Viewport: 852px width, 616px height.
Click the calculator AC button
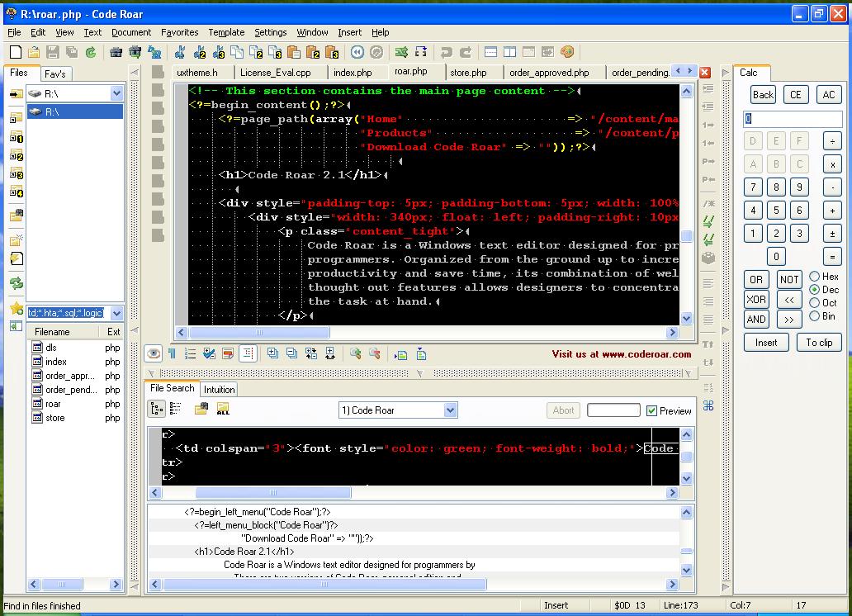coord(828,95)
